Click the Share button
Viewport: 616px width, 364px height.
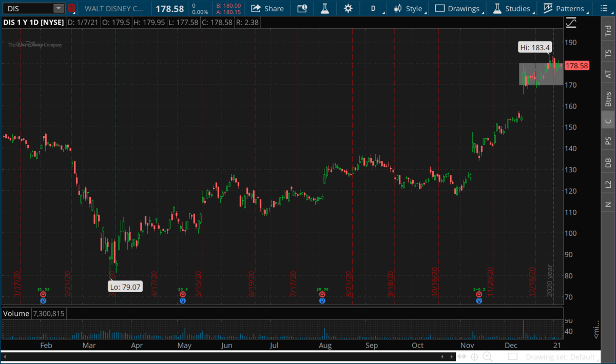(267, 8)
